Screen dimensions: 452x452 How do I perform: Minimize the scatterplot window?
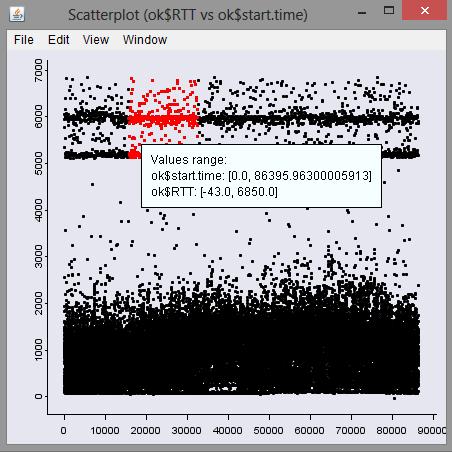tap(362, 12)
